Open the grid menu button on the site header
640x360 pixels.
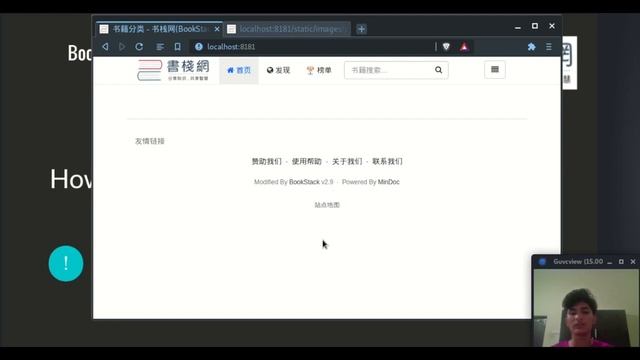(495, 69)
